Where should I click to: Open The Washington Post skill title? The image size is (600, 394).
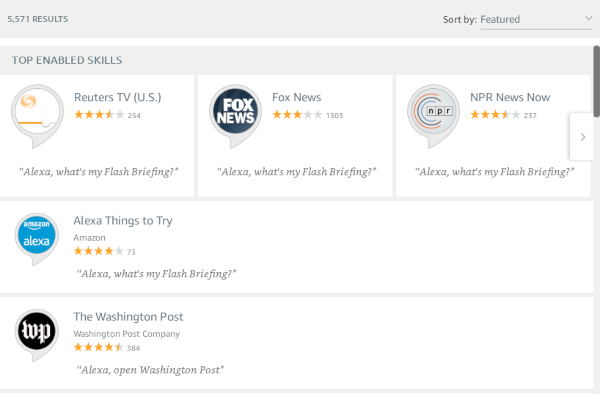coord(128,317)
